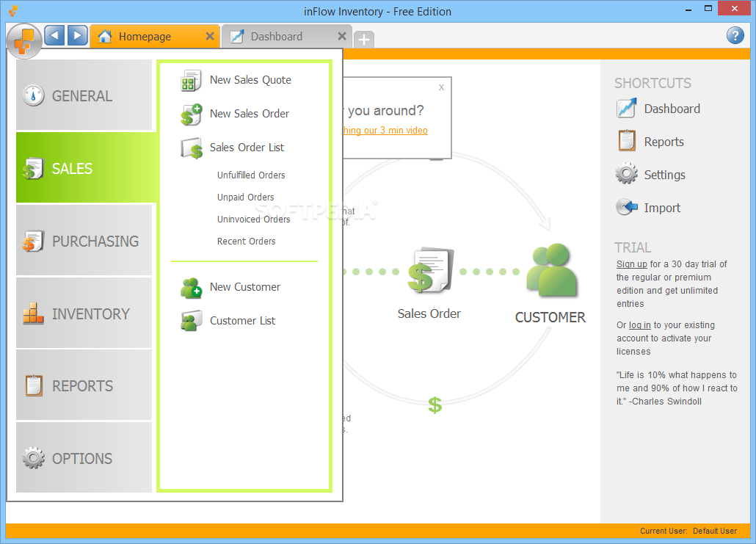
Task: Open Import shortcut link
Action: [662, 208]
